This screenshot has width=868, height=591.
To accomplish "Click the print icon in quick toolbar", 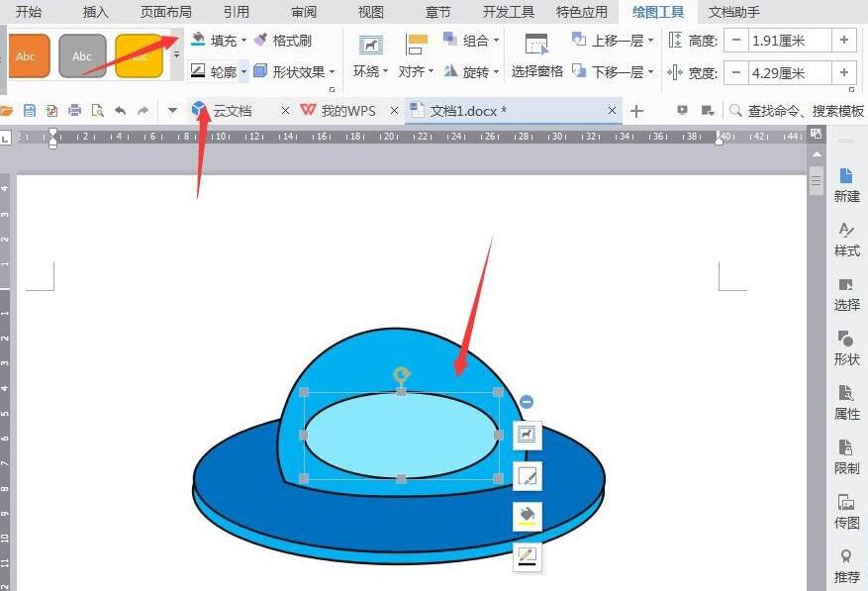I will (75, 111).
